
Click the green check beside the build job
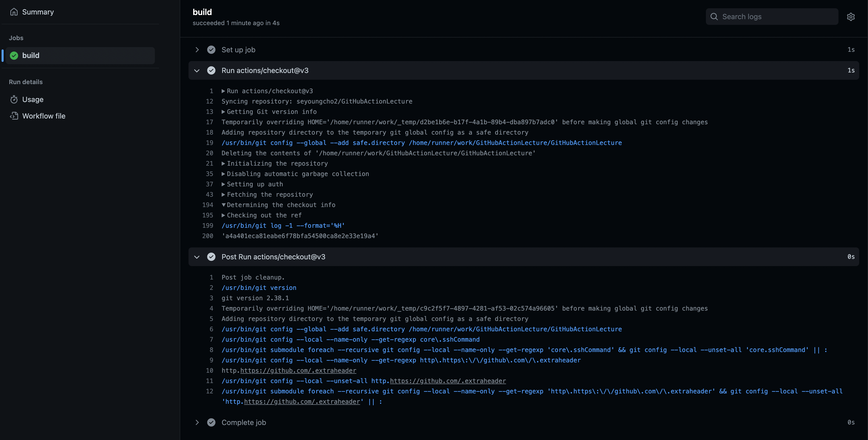pos(14,55)
